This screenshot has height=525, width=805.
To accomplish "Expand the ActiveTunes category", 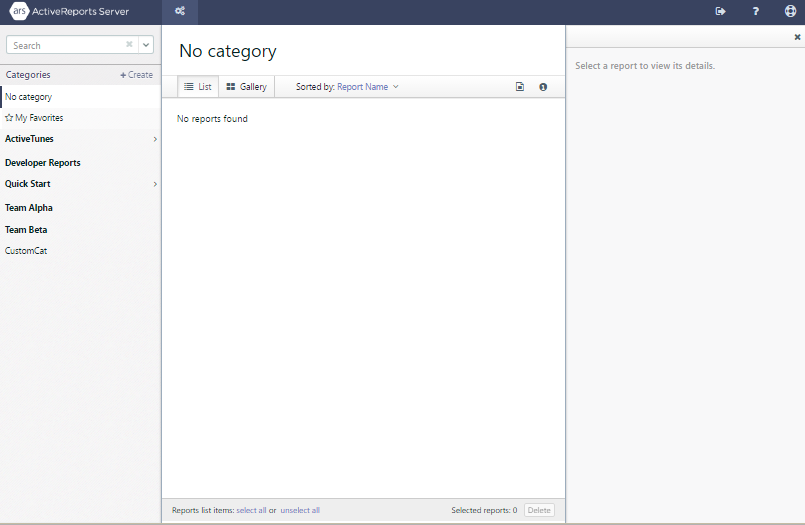I will [x=155, y=140].
